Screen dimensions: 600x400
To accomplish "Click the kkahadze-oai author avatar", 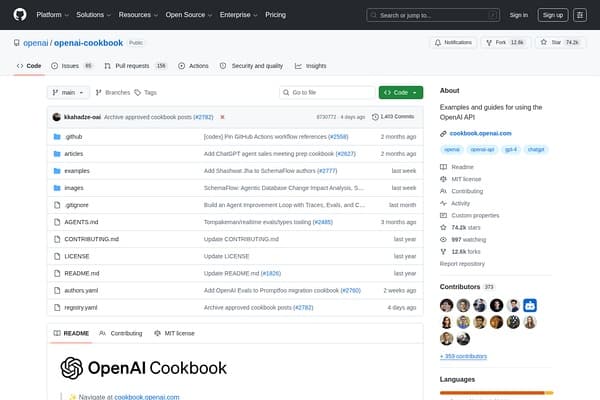I will (x=57, y=117).
